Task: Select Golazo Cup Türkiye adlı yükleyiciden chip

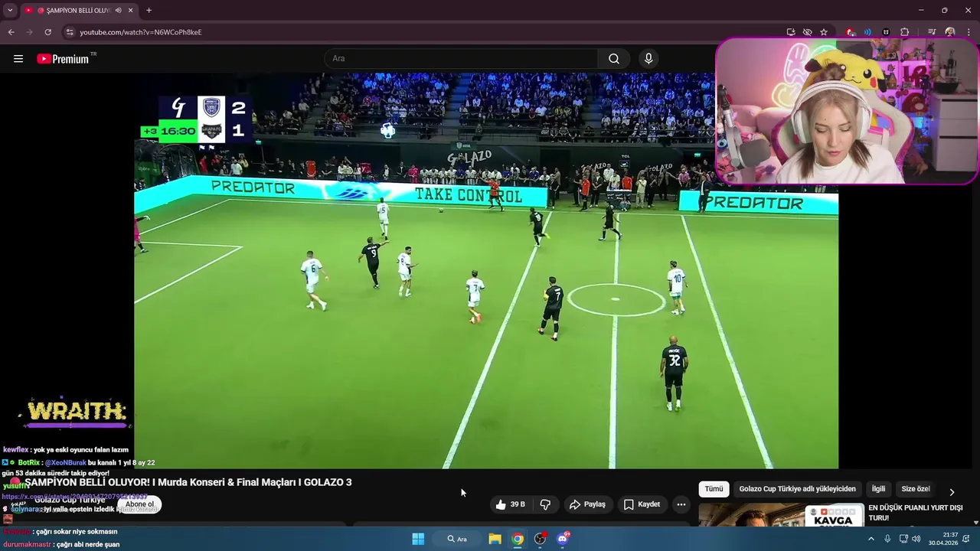Action: tap(797, 489)
